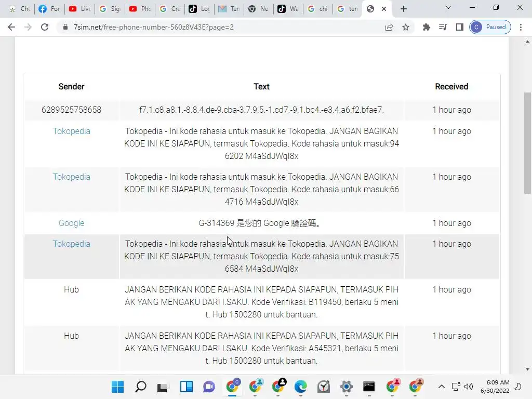Open the media control icon

point(443,27)
